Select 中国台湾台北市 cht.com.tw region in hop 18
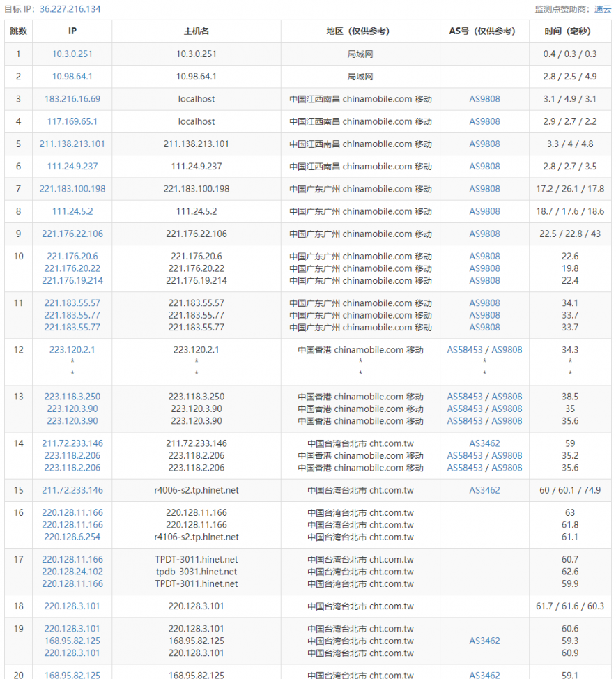The image size is (616, 679). pos(360,606)
